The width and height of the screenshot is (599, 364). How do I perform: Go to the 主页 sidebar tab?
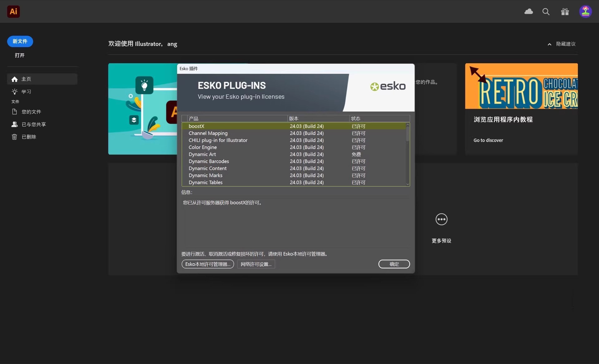[x=42, y=79]
